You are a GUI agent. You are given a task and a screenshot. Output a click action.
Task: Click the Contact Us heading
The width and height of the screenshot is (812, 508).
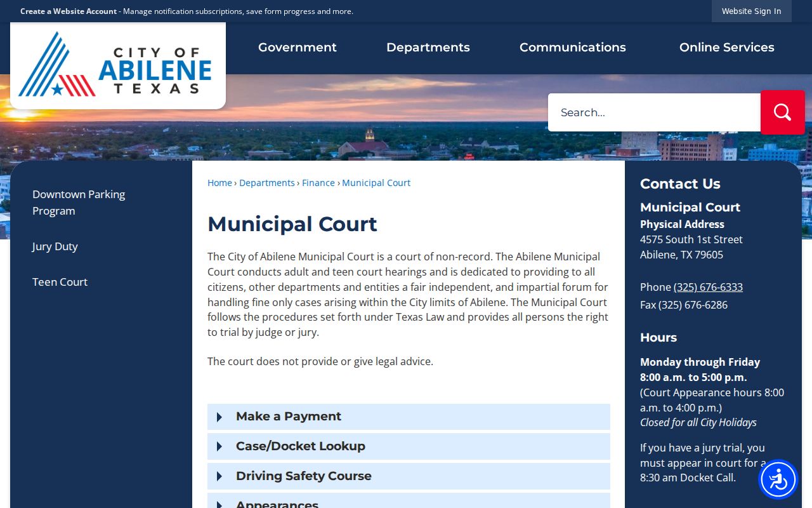pos(680,184)
